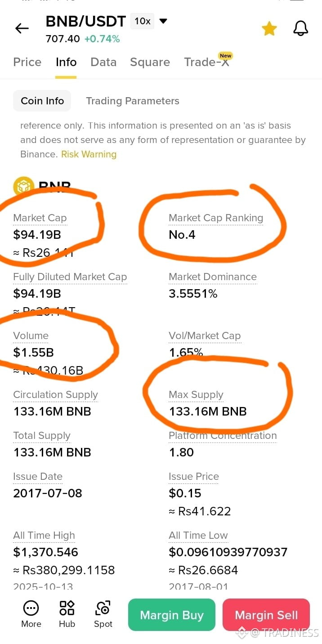Select the Coin Info toggle
The height and width of the screenshot is (644, 322).
(x=42, y=101)
